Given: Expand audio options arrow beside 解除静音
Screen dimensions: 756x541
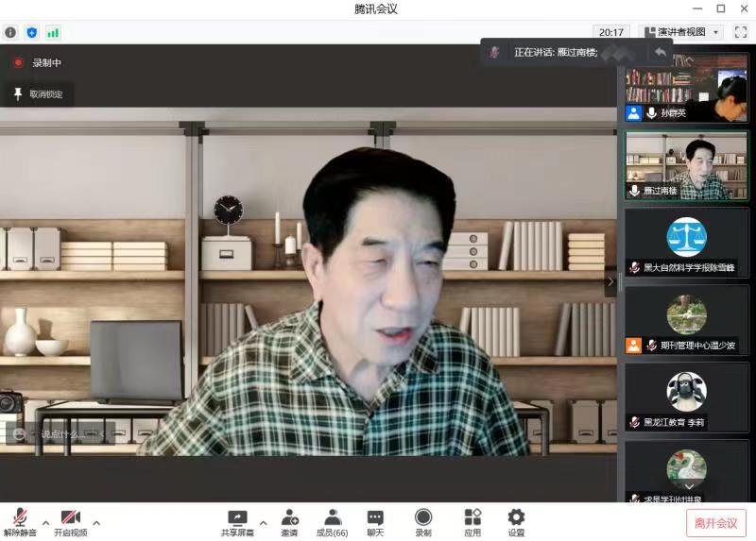Looking at the screenshot, I should [45, 521].
